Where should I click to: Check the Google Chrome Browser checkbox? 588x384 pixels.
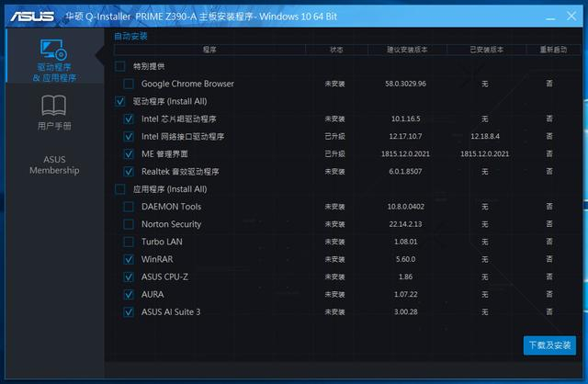coord(129,84)
